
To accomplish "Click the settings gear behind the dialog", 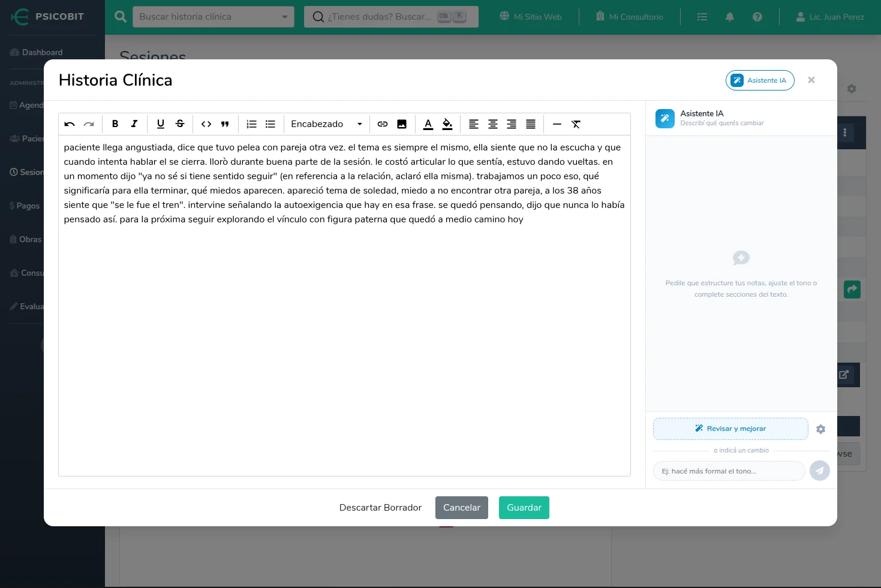I will pyautogui.click(x=852, y=89).
